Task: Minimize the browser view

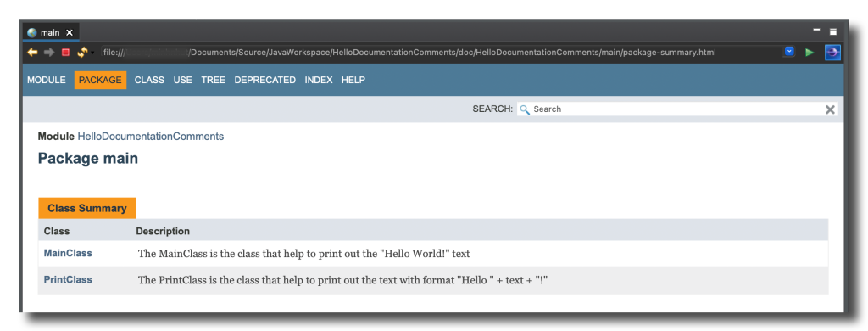Action: (x=816, y=30)
